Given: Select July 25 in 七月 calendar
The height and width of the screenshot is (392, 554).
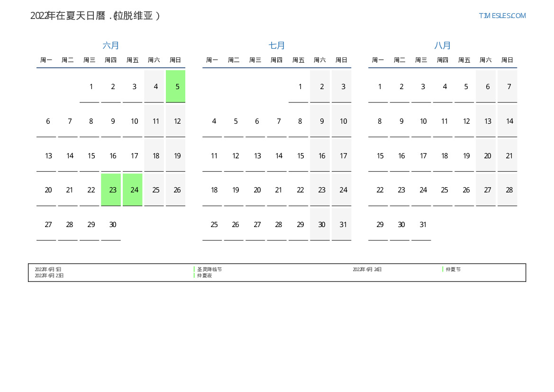Looking at the screenshot, I should pos(212,225).
